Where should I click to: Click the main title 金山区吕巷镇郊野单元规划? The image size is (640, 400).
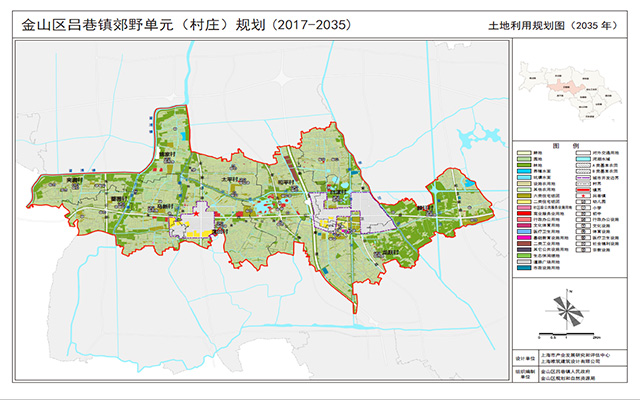pyautogui.click(x=187, y=25)
